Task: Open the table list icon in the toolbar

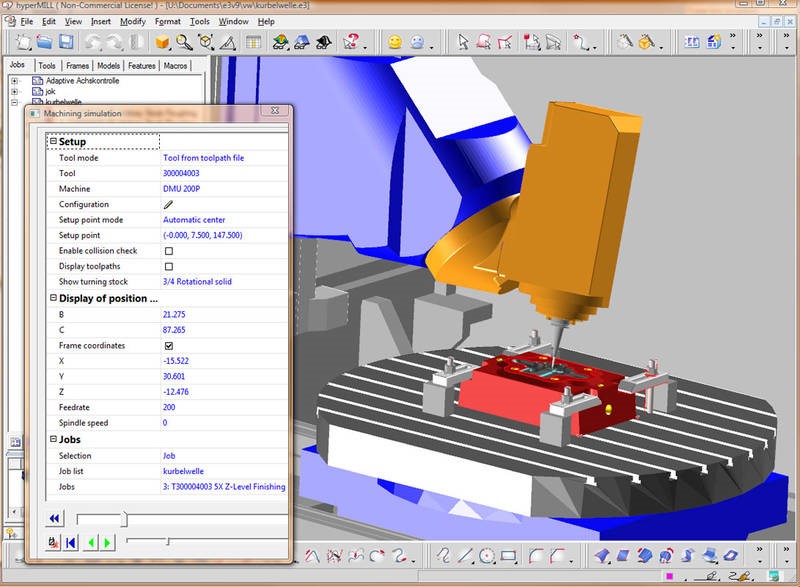Action: pos(253,42)
